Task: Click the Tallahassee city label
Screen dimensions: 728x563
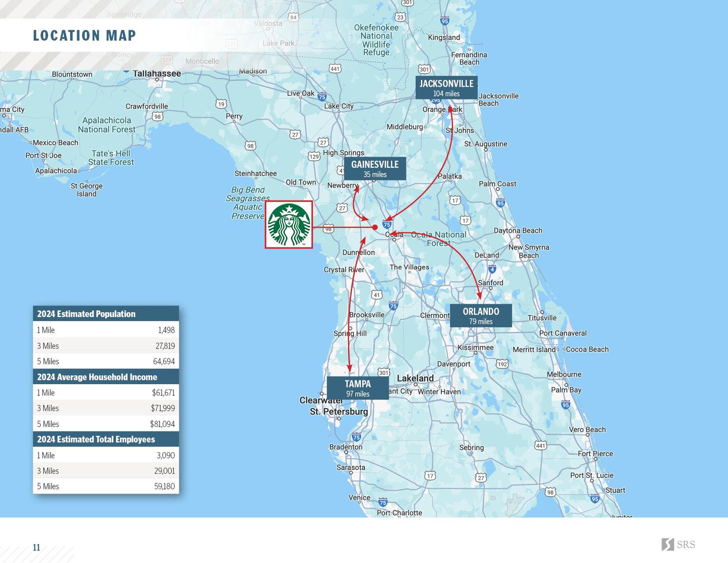Action: [x=157, y=74]
